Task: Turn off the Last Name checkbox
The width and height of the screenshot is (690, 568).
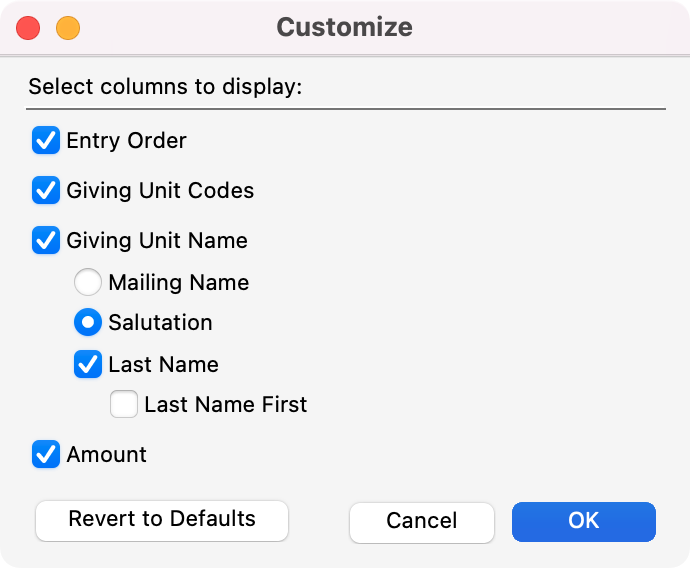Action: [x=88, y=364]
